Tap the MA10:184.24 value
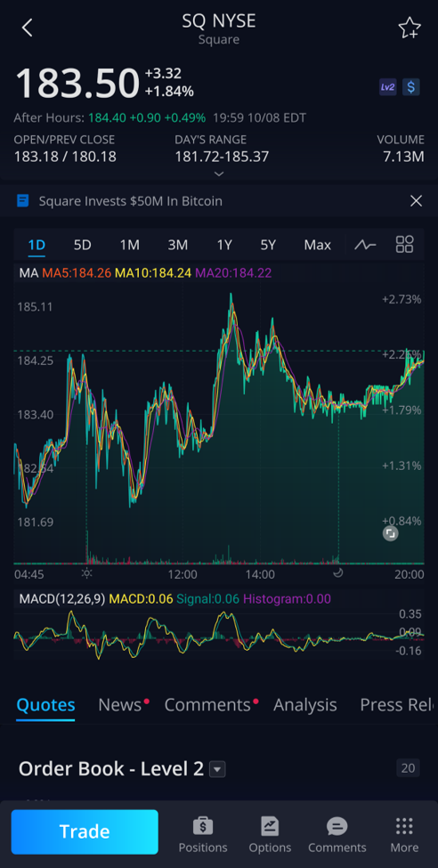 tap(154, 273)
